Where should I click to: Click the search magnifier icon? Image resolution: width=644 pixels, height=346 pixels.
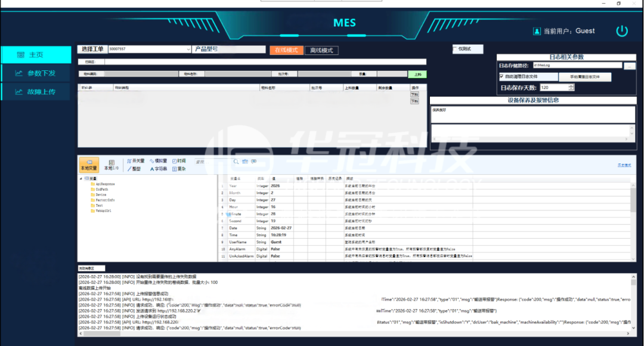(x=236, y=162)
